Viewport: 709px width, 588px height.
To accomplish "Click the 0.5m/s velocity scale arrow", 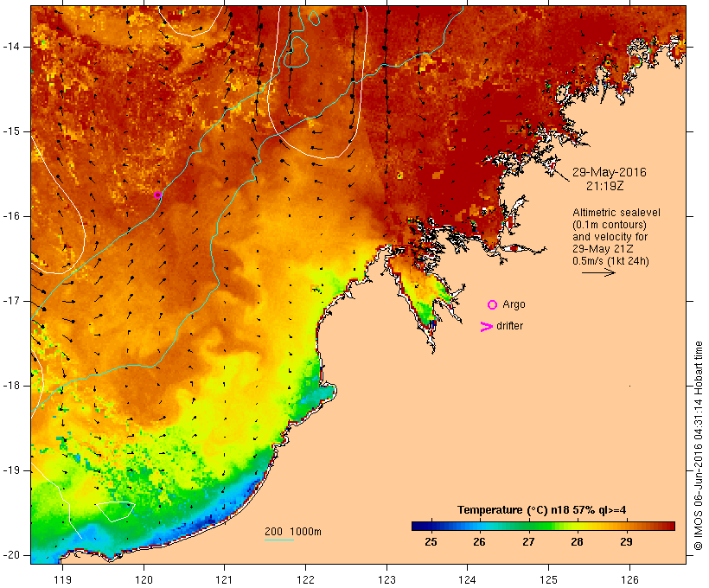I will tap(598, 272).
